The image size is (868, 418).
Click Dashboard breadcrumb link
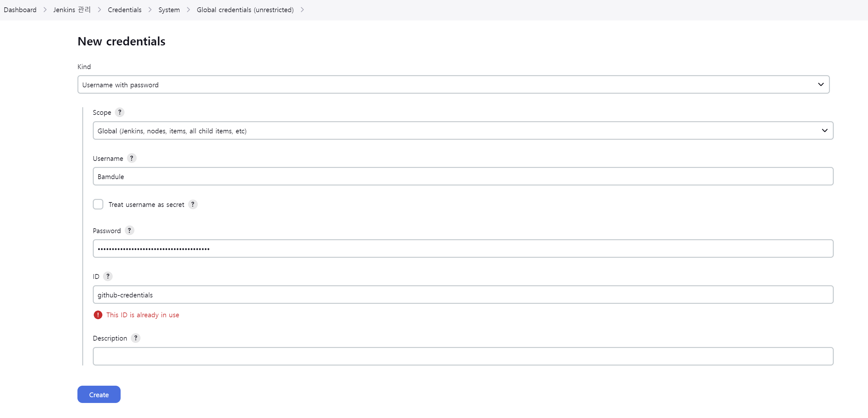pyautogui.click(x=20, y=10)
